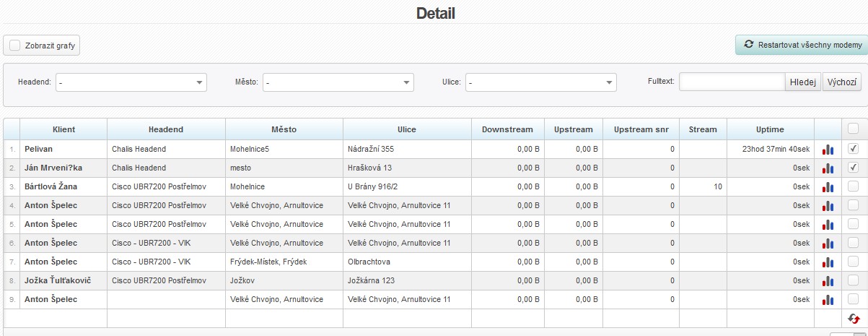This screenshot has height=336, width=868.
Task: Uncheck the Pelivan row checkbox
Action: [854, 148]
